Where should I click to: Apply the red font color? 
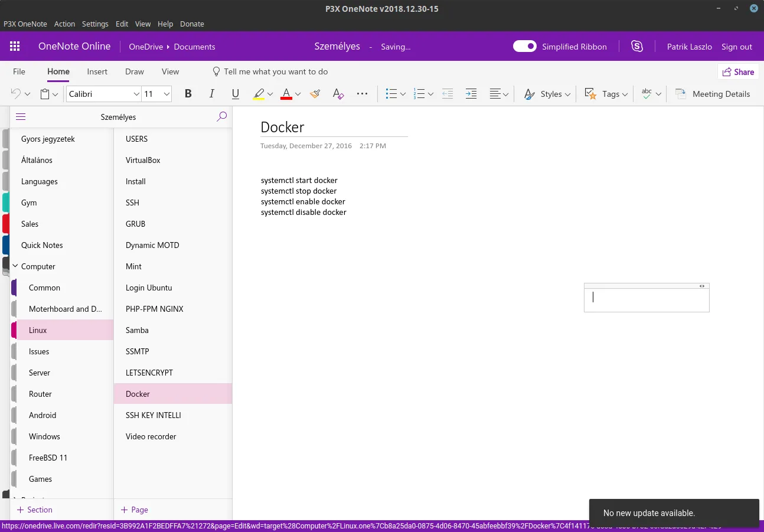pos(286,93)
